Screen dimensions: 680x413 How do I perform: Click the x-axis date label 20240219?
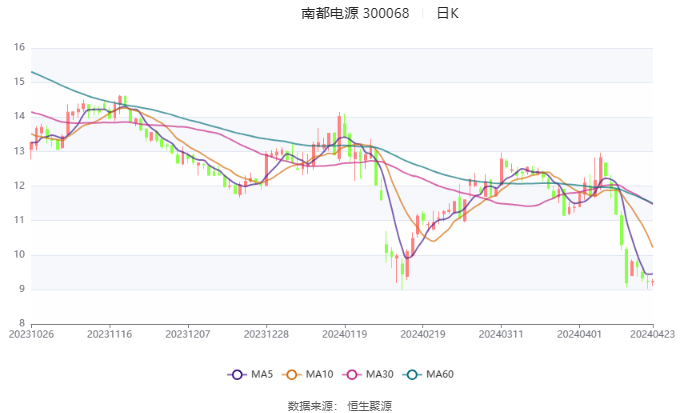tap(422, 334)
